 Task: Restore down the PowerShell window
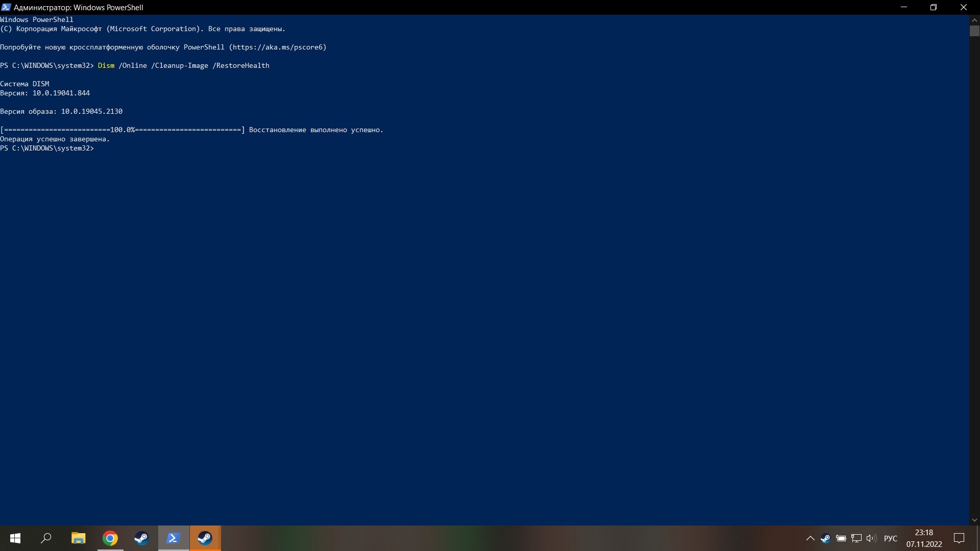934,7
